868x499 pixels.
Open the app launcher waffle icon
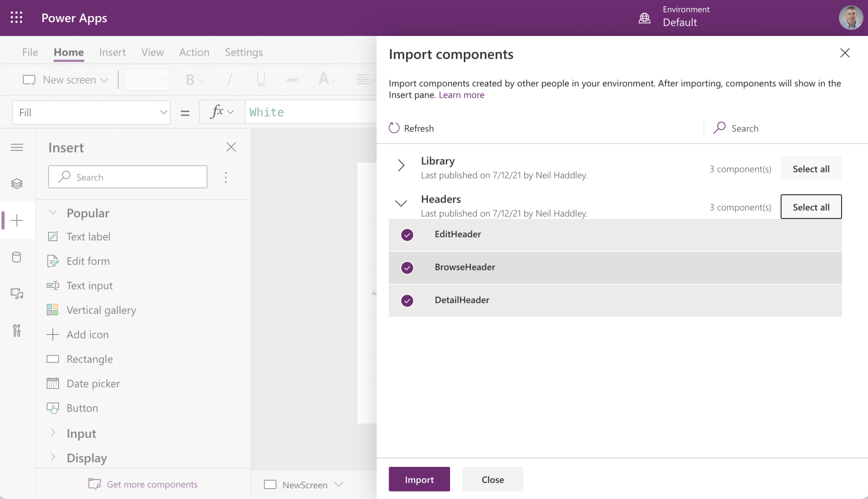[17, 18]
